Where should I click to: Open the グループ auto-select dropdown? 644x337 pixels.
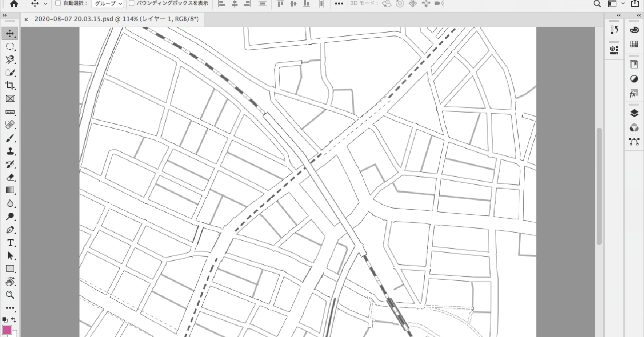point(108,4)
